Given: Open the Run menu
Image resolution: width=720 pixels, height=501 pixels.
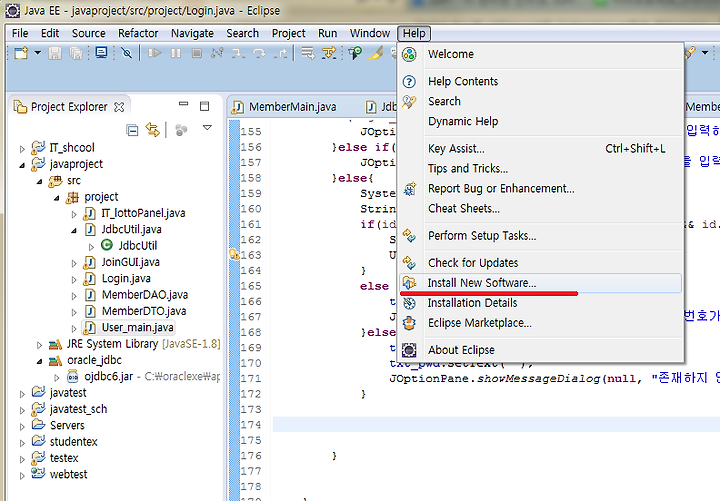Looking at the screenshot, I should tap(327, 34).
